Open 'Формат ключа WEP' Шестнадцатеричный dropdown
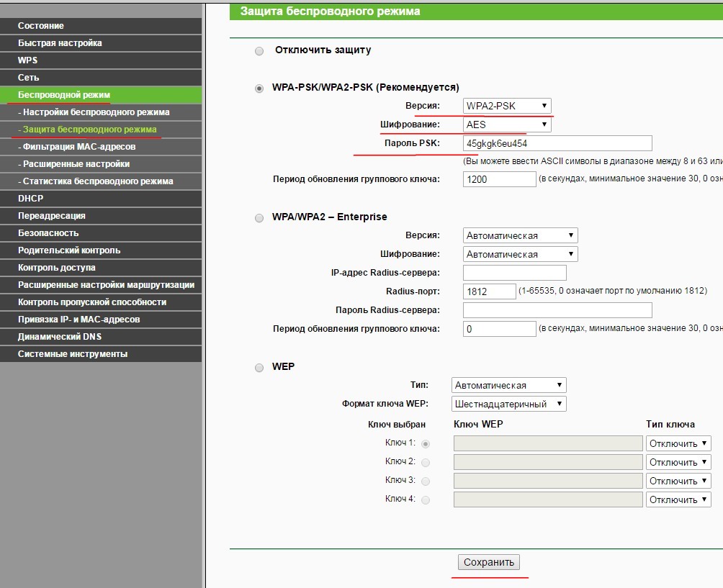 coord(508,404)
